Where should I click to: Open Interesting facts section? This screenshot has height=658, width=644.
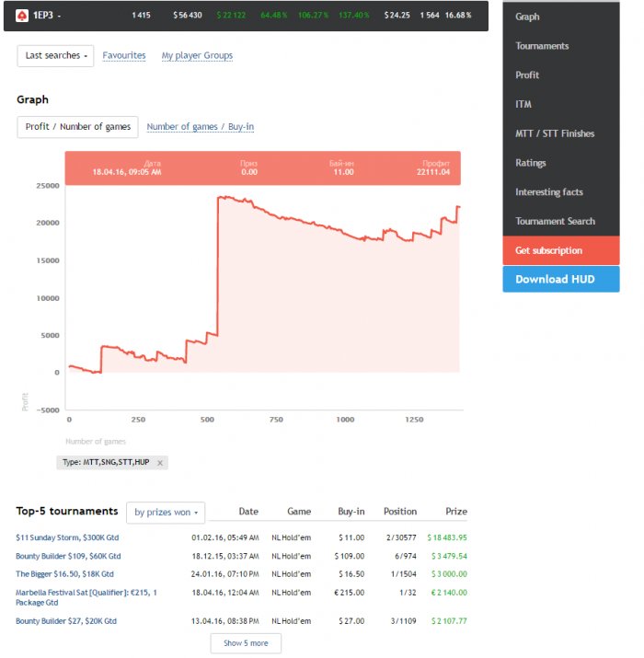[549, 192]
